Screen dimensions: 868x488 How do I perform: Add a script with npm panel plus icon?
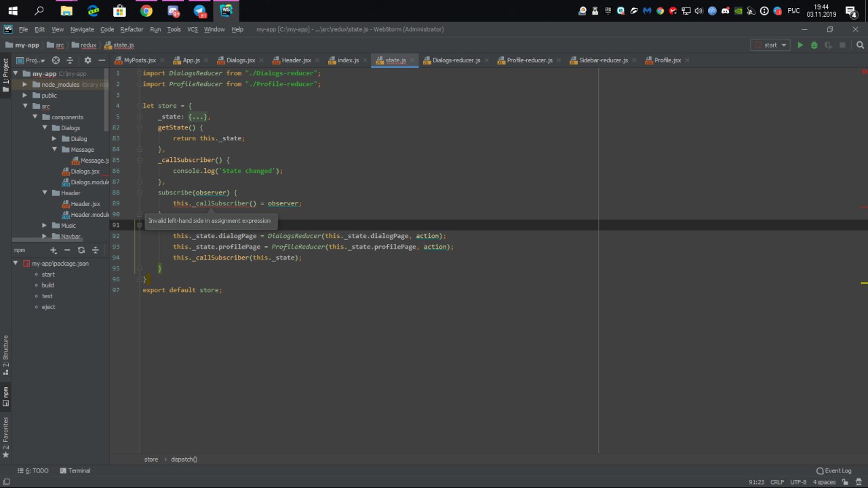[x=54, y=250]
